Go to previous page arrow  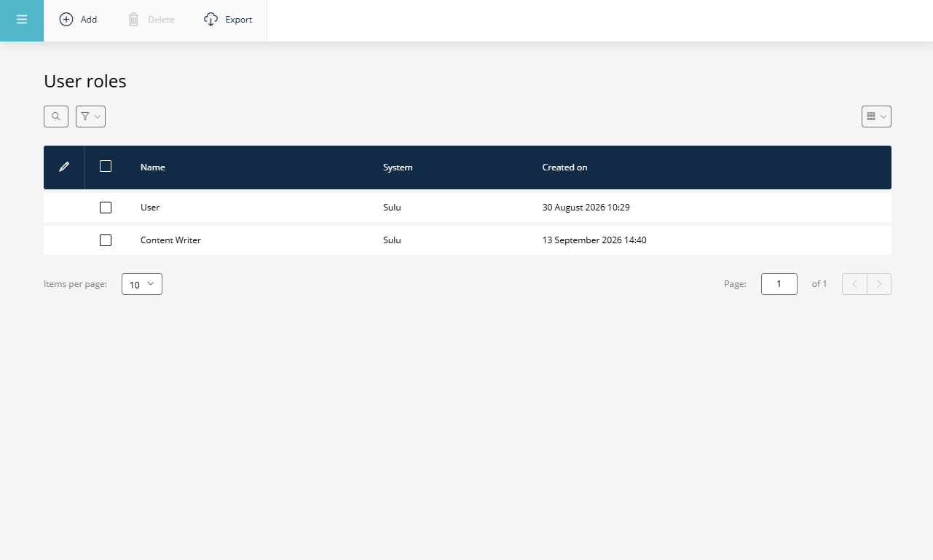(x=854, y=284)
